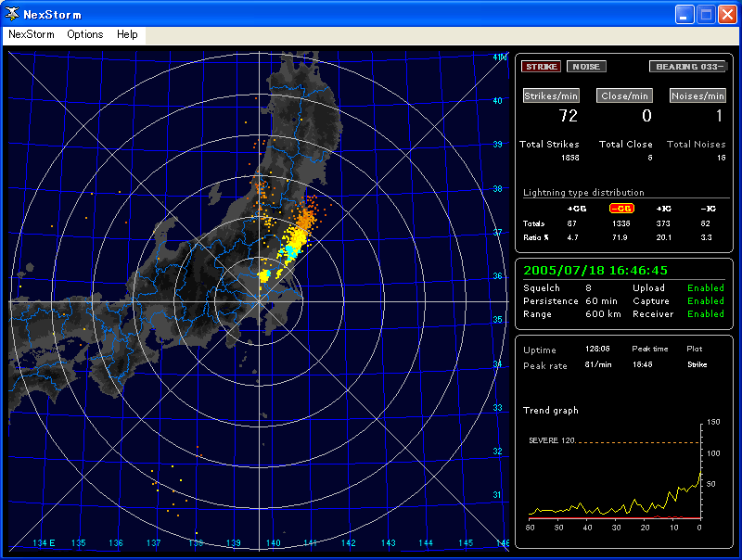
Task: Click the Strikes/min label button
Action: [x=551, y=95]
